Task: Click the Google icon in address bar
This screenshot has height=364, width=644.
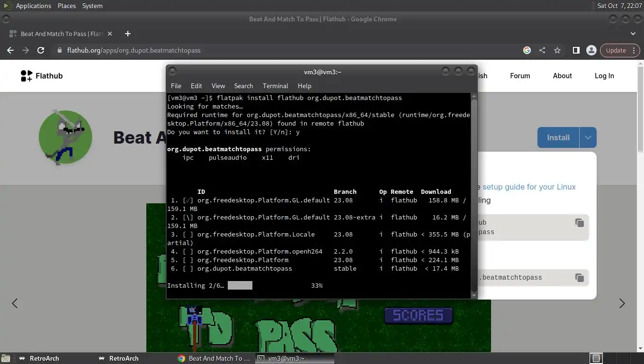Action: point(527,50)
